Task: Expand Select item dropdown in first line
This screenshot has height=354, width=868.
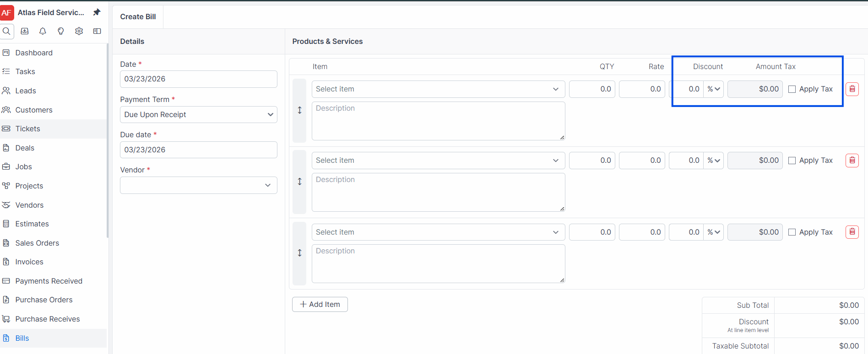Action: [438, 89]
